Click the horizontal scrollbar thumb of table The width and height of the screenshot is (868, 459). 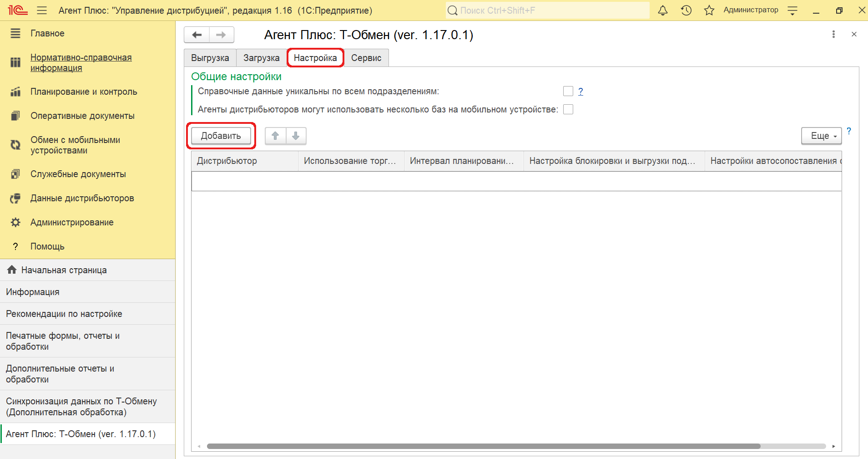[x=484, y=446]
